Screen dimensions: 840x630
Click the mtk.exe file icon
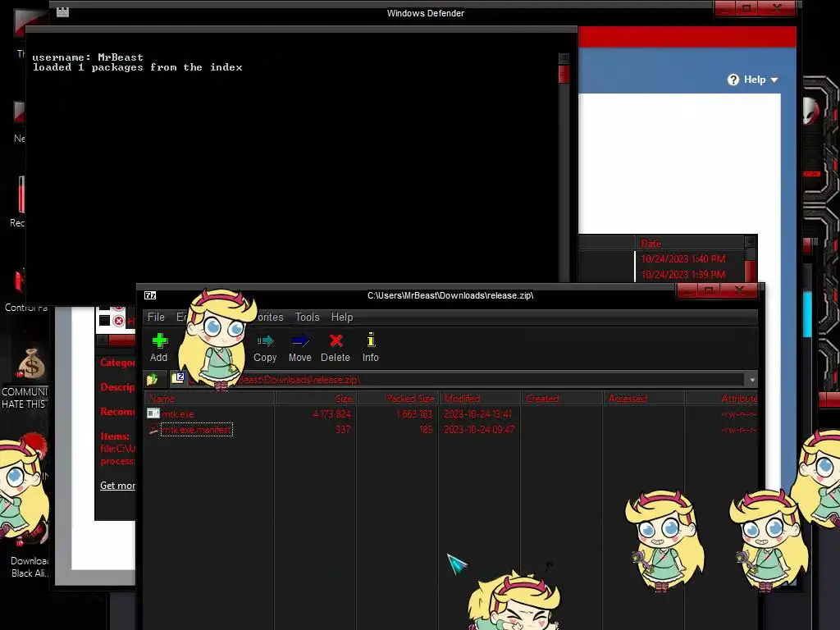[x=153, y=413]
